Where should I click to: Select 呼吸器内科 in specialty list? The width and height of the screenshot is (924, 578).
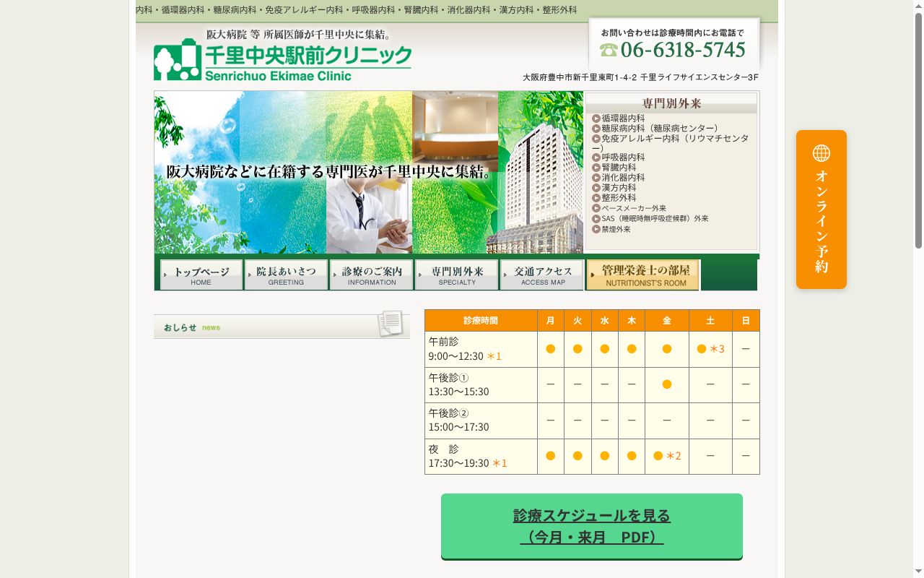(623, 158)
